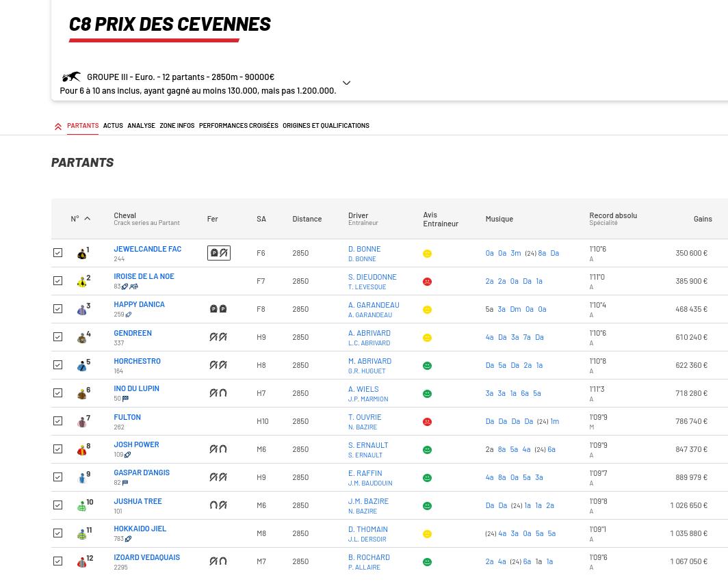Expand the race conditions chevron
This screenshot has width=728, height=586.
pyautogui.click(x=346, y=83)
